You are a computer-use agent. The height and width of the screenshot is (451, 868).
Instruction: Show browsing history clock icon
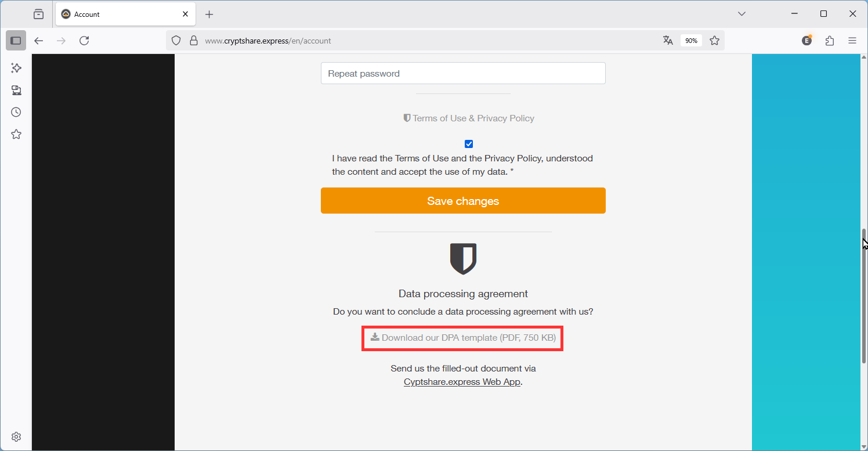16,112
